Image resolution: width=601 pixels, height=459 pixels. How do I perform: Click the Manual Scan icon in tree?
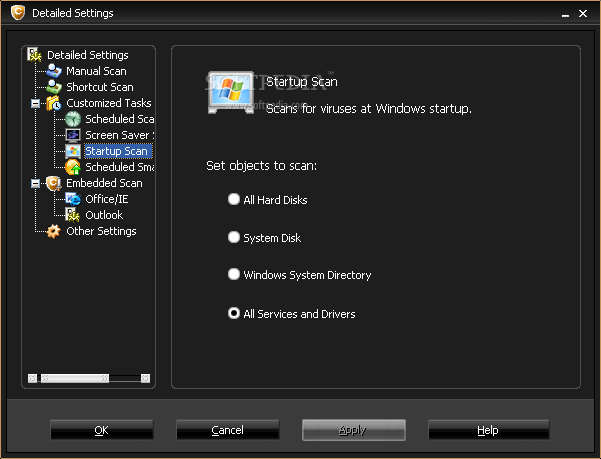pos(54,72)
